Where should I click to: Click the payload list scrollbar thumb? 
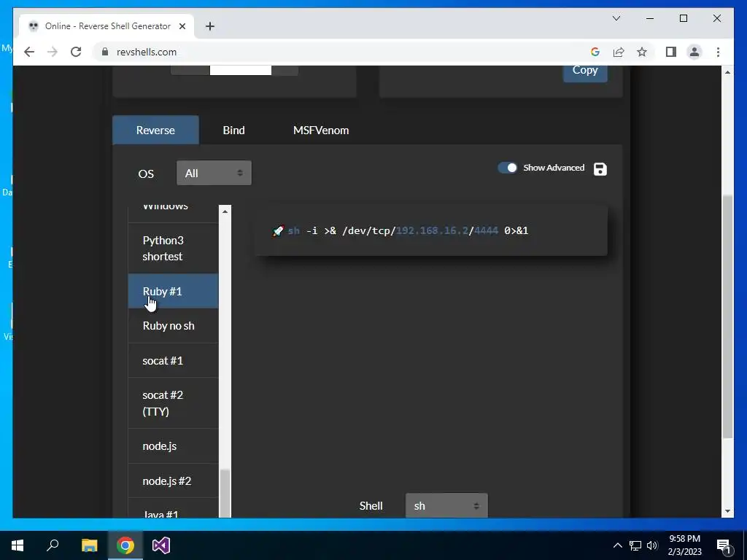(225, 494)
